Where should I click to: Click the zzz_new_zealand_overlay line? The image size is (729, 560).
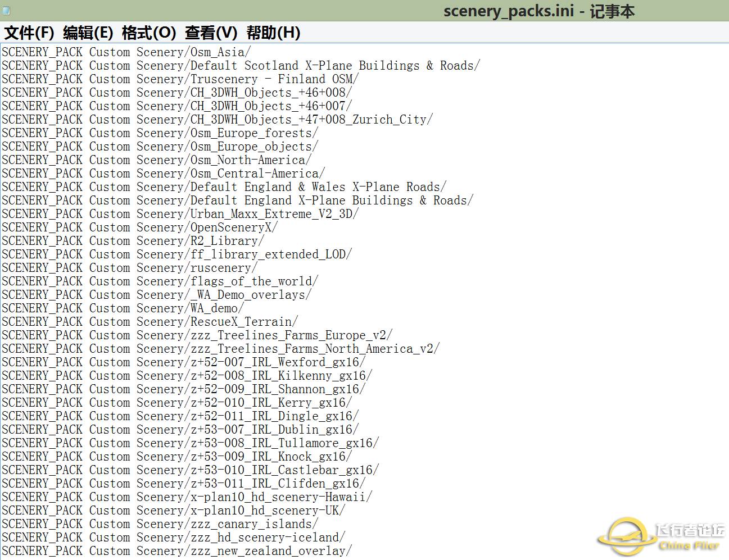(176, 551)
